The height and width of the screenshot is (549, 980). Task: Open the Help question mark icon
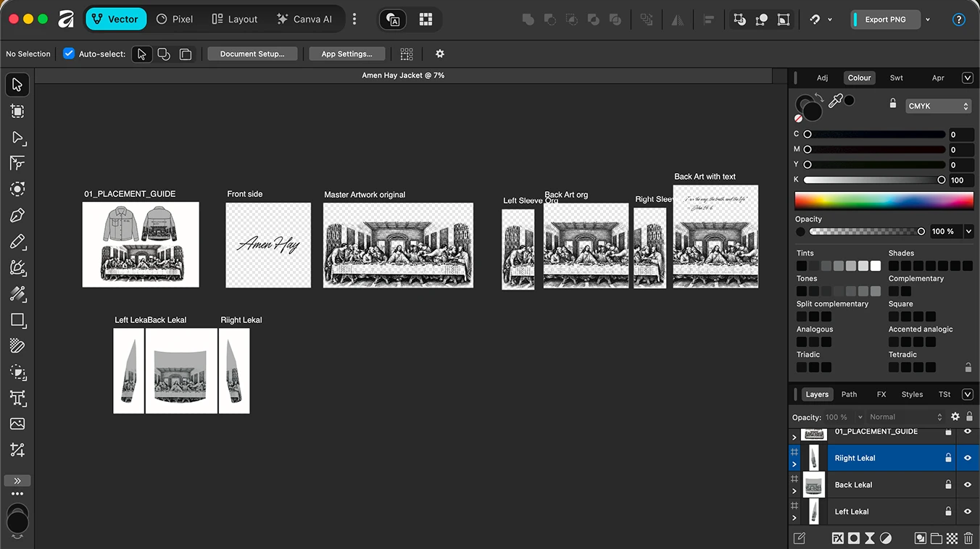(x=959, y=20)
